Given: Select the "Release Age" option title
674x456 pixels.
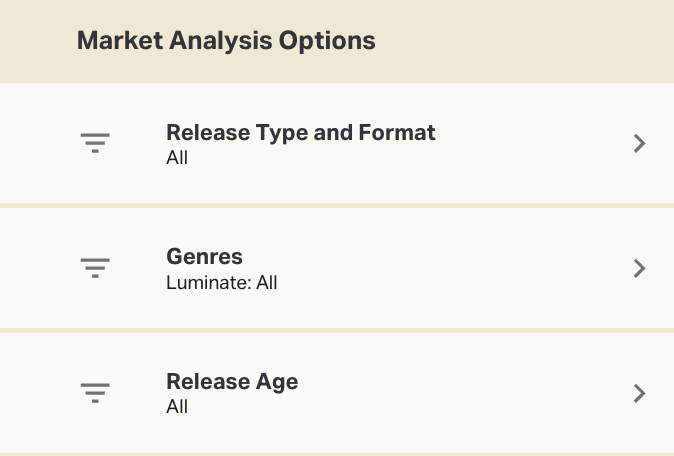Looking at the screenshot, I should (x=232, y=382).
